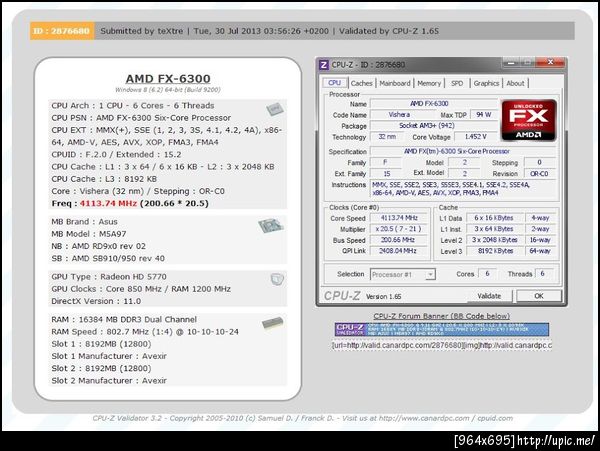Click the L1 Data value 6 x 16 KBytes

click(x=494, y=218)
